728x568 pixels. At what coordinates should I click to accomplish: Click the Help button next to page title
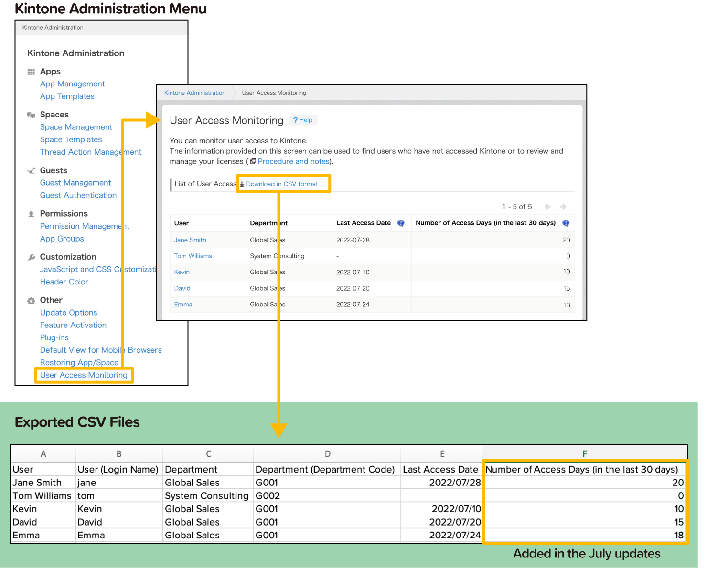[x=303, y=120]
